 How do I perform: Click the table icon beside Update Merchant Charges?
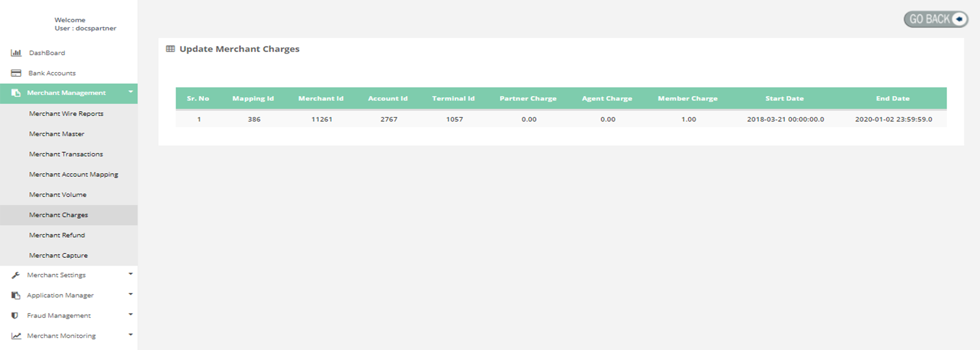pyautogui.click(x=170, y=49)
